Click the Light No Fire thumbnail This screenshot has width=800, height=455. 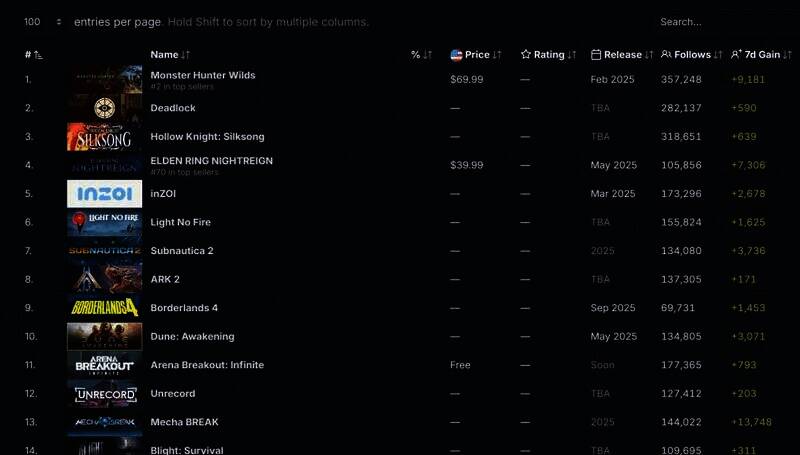point(104,222)
